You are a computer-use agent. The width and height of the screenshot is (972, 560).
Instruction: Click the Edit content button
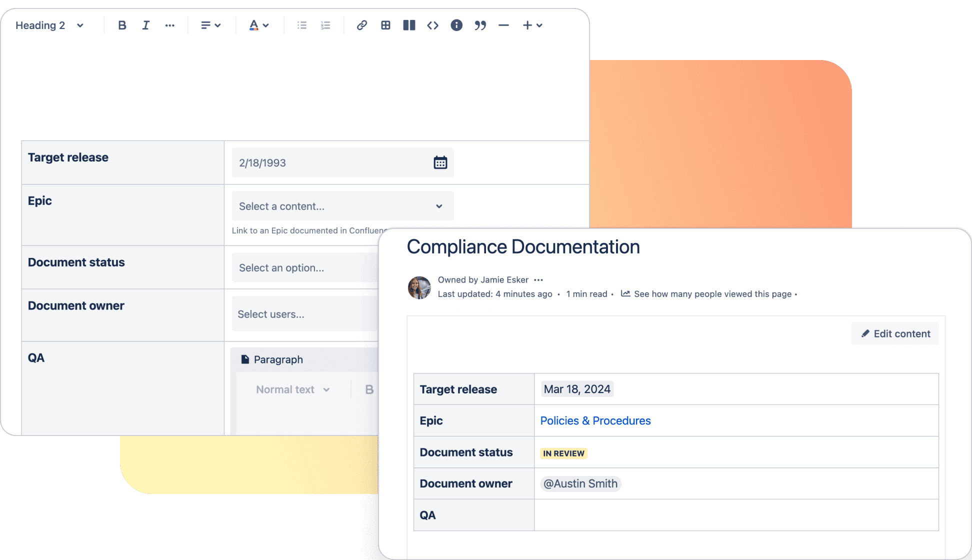pos(894,333)
